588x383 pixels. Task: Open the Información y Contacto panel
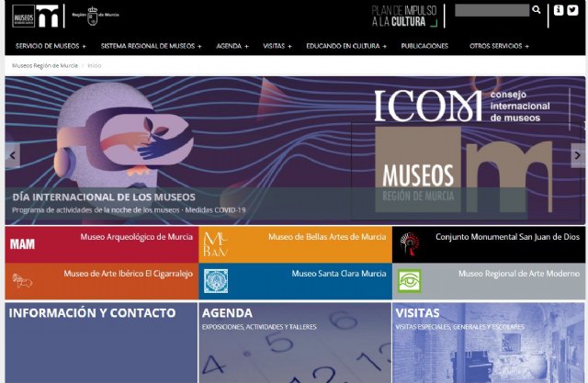click(x=101, y=343)
